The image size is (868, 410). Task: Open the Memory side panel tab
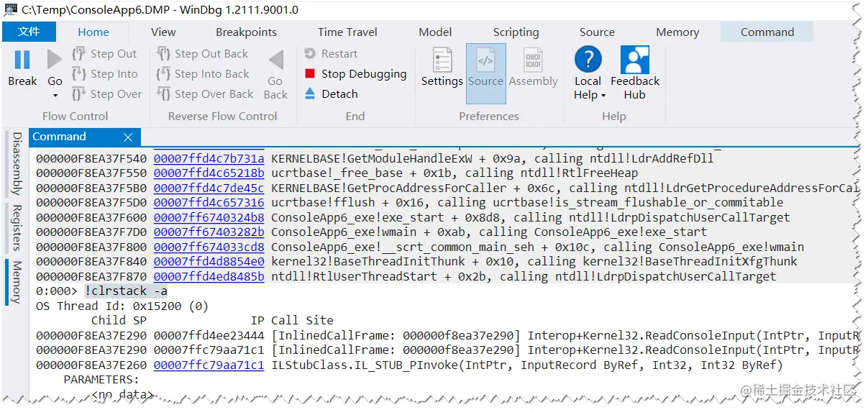(17, 281)
